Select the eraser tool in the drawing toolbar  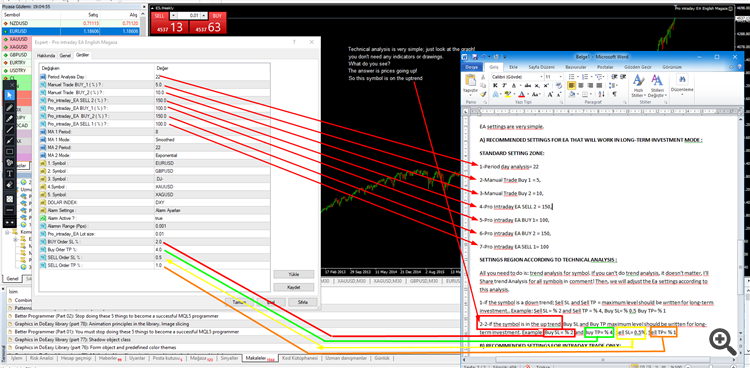10,185
